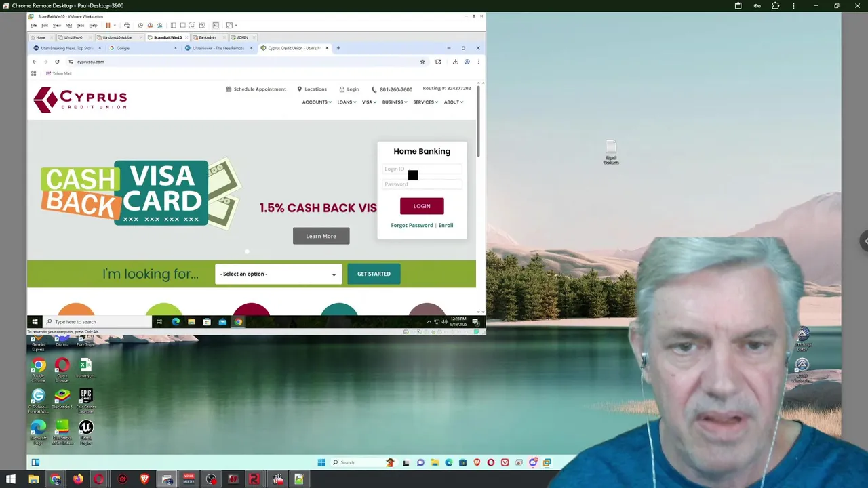Image resolution: width=868 pixels, height=488 pixels.
Task: Reload the cypruscu.com page
Action: [x=57, y=62]
